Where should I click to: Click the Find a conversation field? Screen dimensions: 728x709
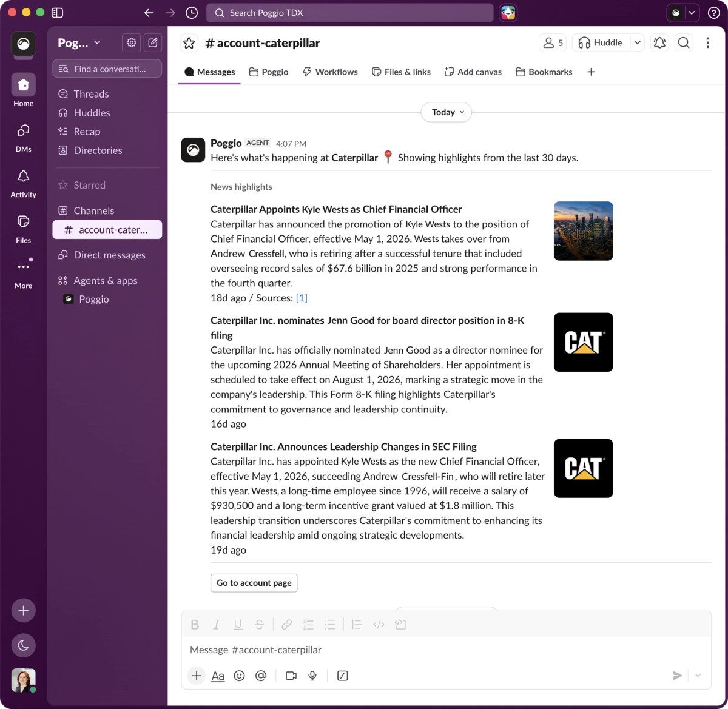(x=107, y=69)
